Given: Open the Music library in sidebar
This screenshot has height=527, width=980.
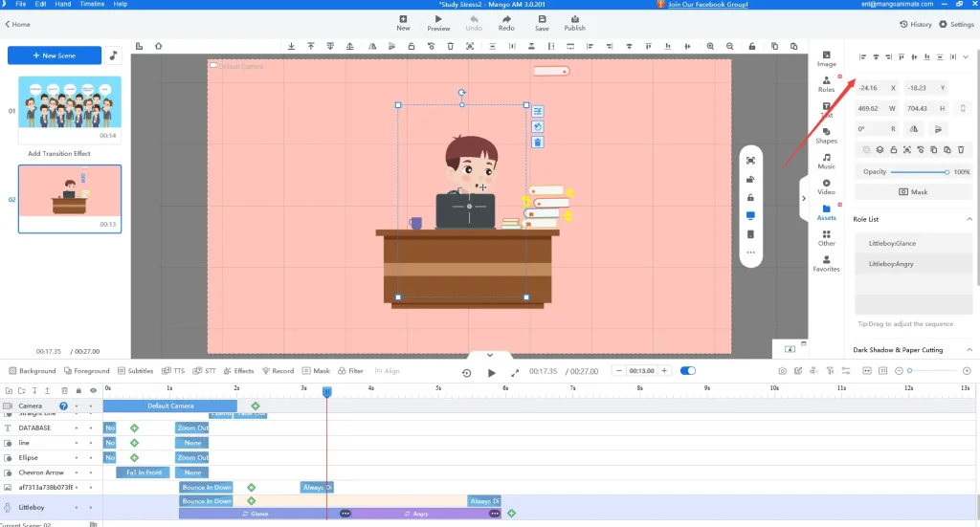Looking at the screenshot, I should tap(826, 161).
